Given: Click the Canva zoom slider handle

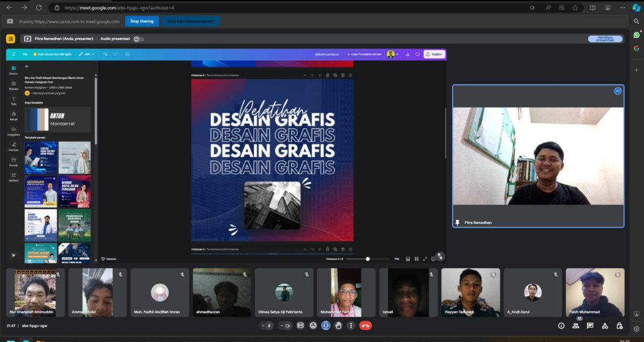Looking at the screenshot, I should [x=368, y=259].
